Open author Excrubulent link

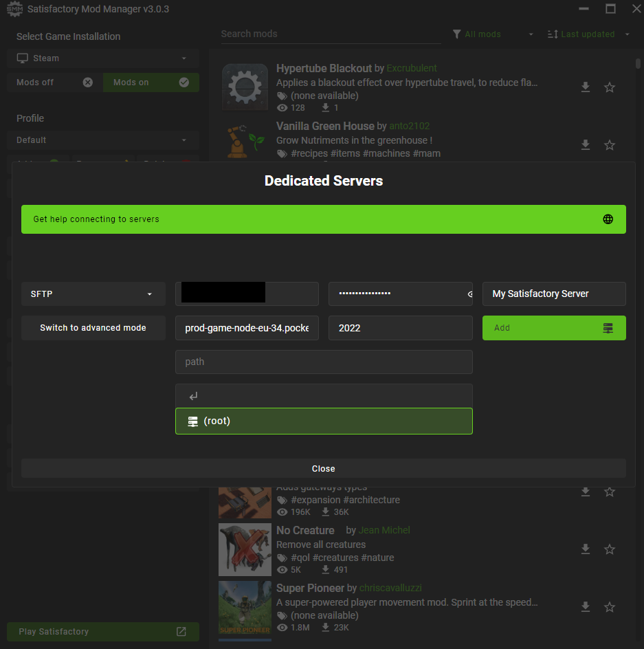tap(412, 68)
